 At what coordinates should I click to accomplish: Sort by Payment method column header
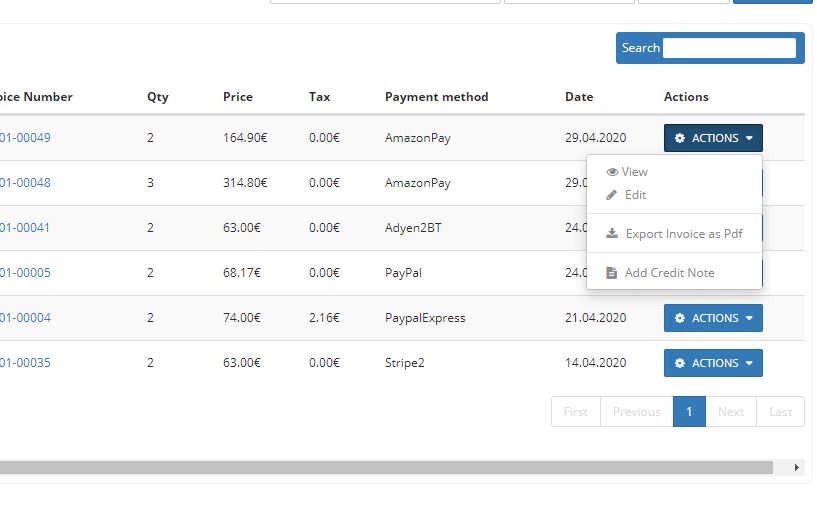(437, 97)
